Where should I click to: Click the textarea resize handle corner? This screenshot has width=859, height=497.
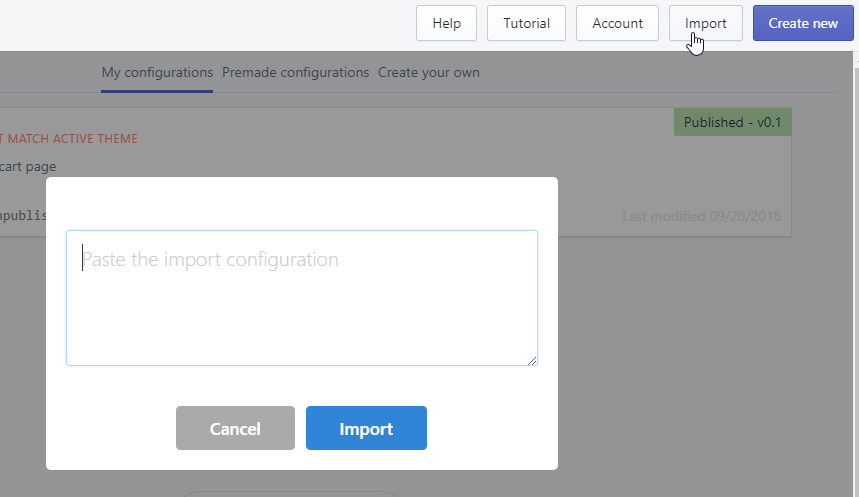[x=532, y=360]
